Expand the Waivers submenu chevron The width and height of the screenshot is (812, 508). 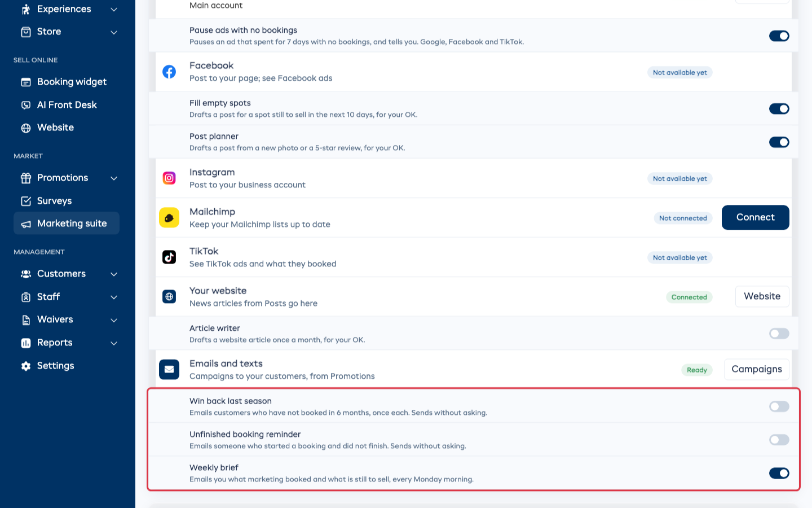pyautogui.click(x=114, y=320)
